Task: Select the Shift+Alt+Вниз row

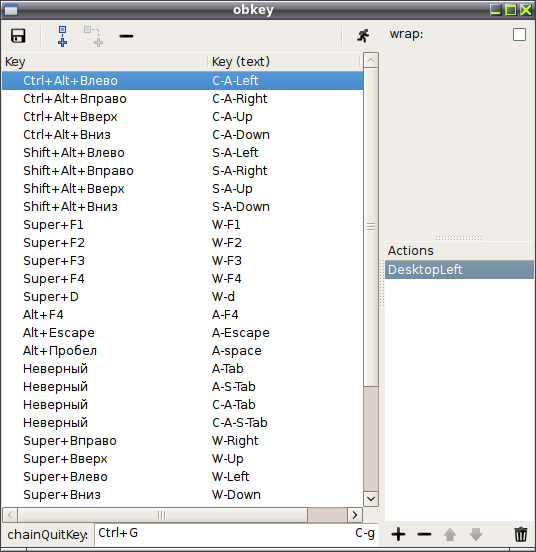Action: (x=182, y=207)
